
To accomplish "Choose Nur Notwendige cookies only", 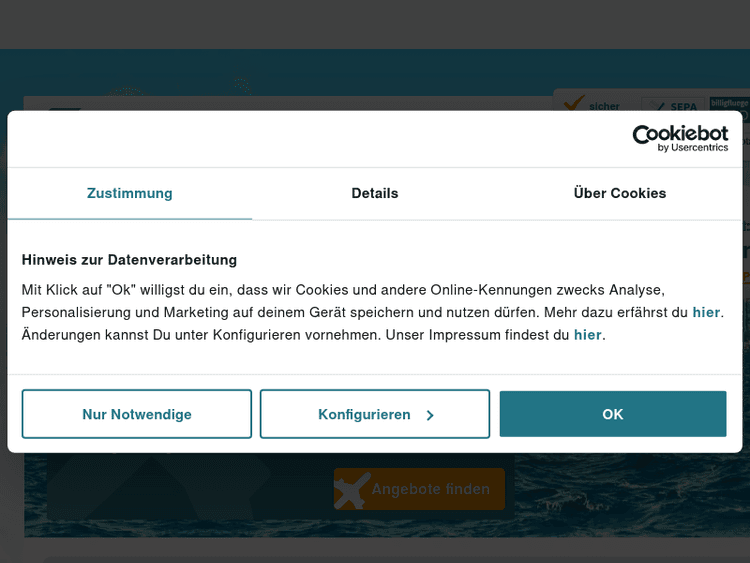I will [x=137, y=414].
